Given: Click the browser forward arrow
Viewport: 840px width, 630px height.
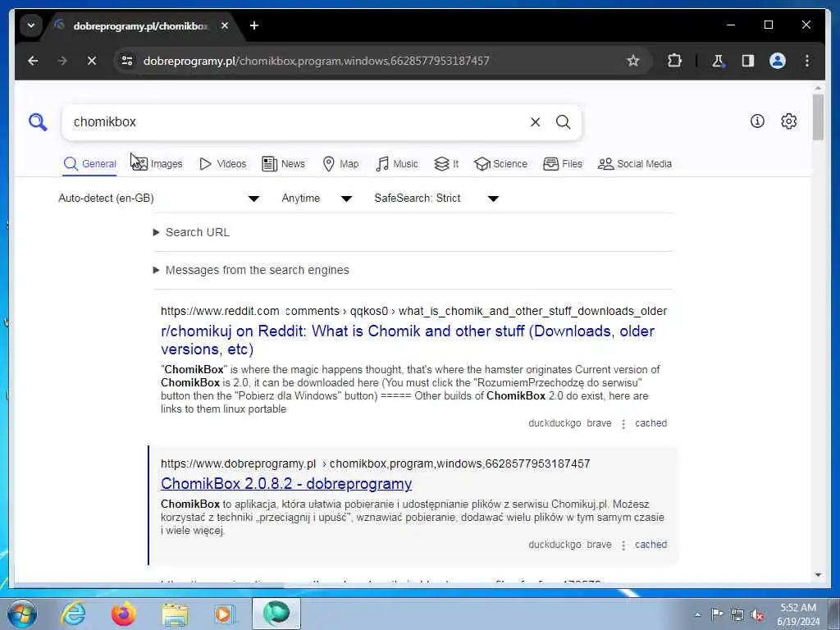Looking at the screenshot, I should (62, 61).
